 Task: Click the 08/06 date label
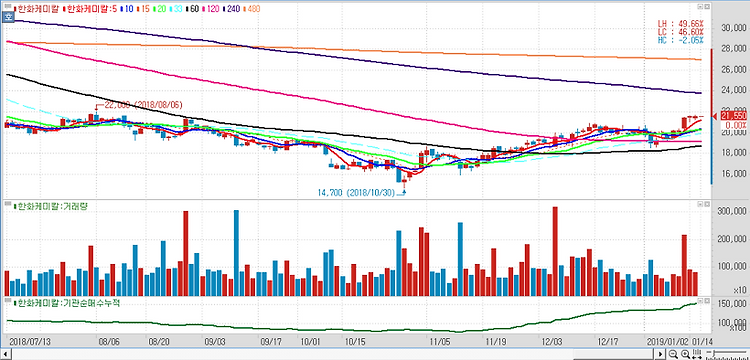coord(108,342)
